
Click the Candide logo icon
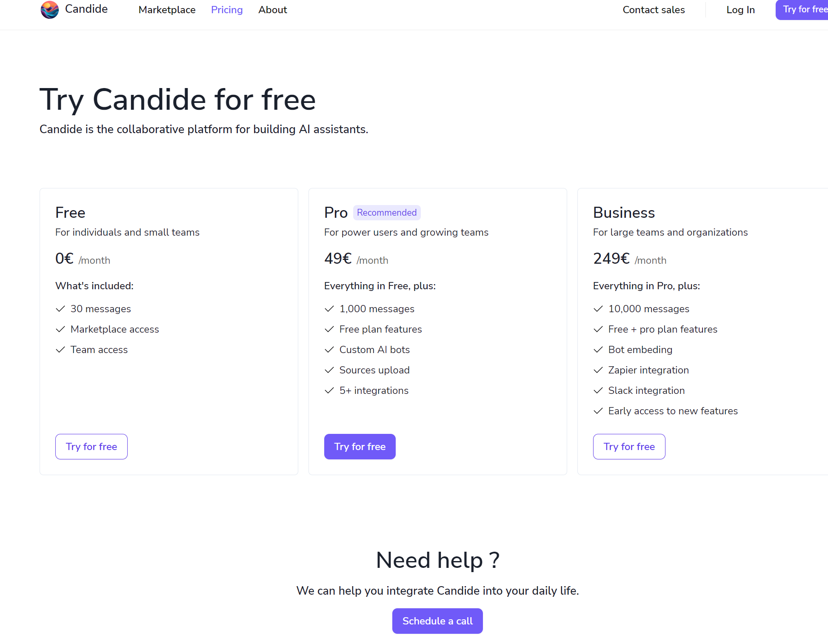pos(50,9)
